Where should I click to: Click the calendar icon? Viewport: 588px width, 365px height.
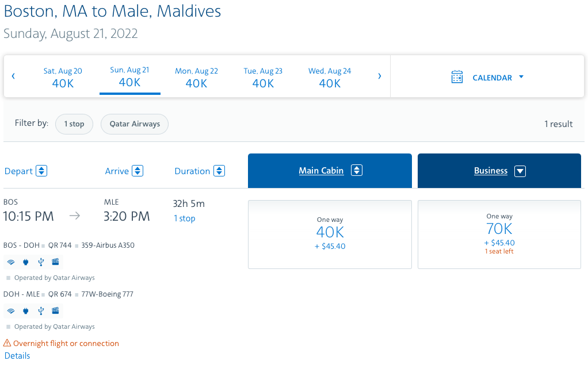pos(457,77)
